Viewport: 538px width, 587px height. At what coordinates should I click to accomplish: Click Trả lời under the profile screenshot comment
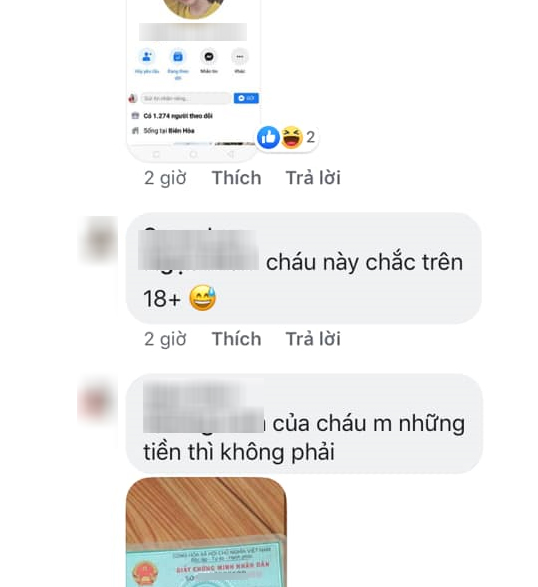coord(313,178)
